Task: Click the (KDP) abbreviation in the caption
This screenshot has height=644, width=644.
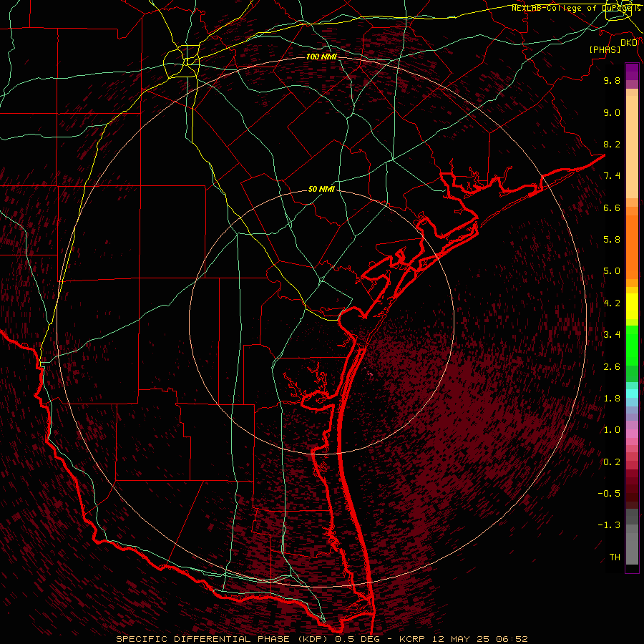Action: [x=313, y=639]
